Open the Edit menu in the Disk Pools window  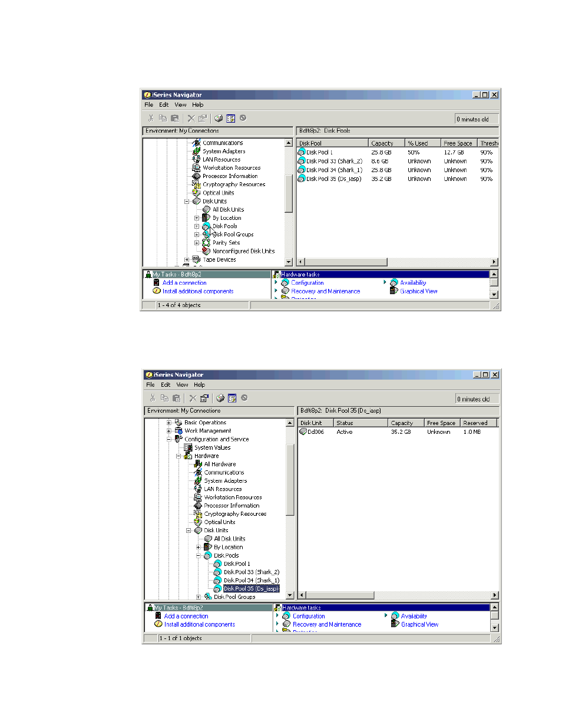(x=164, y=104)
